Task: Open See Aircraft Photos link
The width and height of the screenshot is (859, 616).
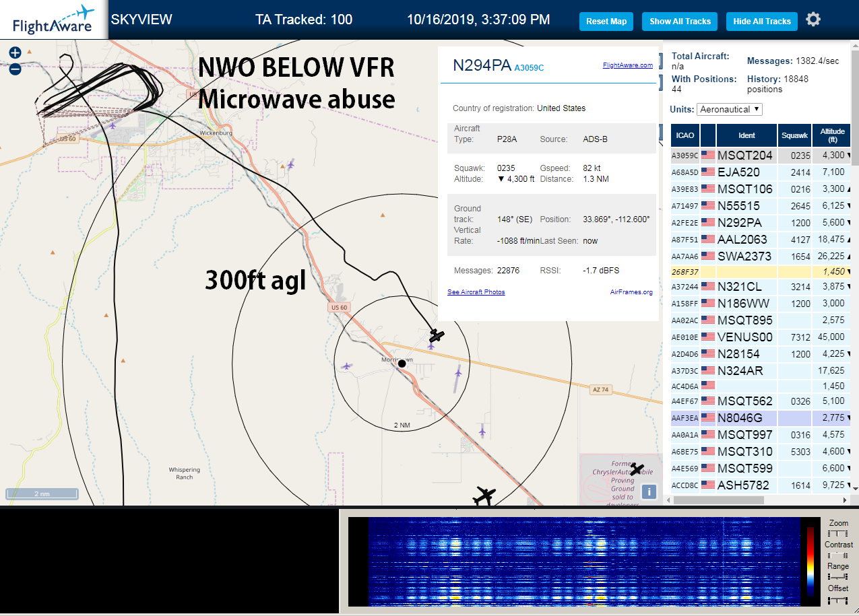Action: (476, 292)
